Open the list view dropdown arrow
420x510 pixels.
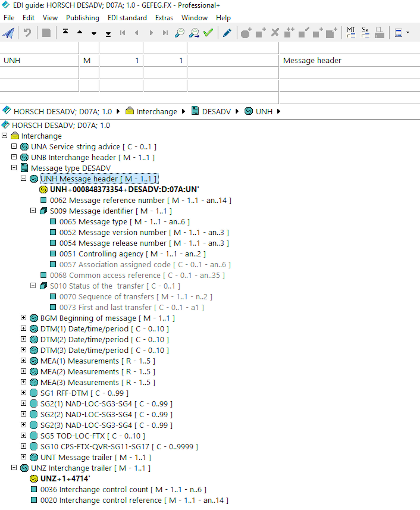point(408,33)
